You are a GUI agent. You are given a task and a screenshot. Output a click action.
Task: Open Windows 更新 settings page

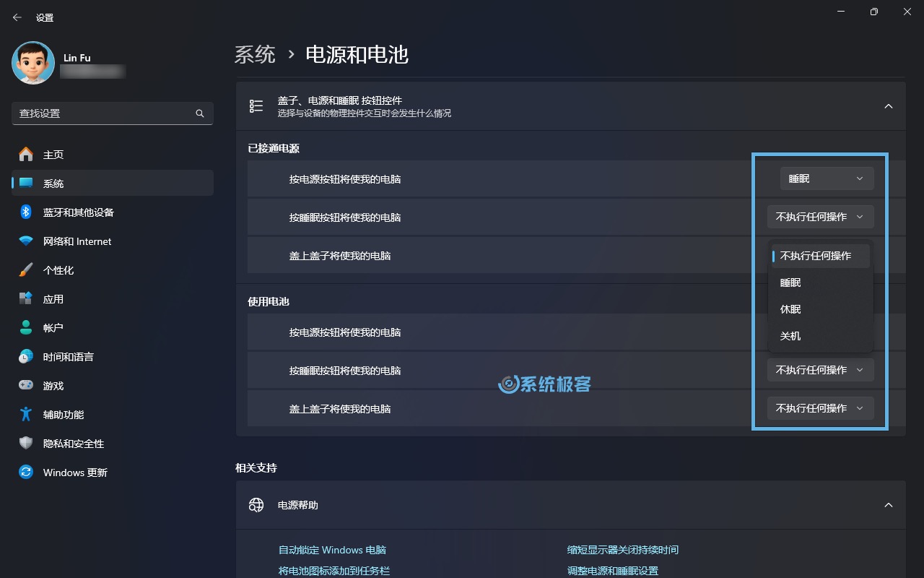pyautogui.click(x=113, y=472)
